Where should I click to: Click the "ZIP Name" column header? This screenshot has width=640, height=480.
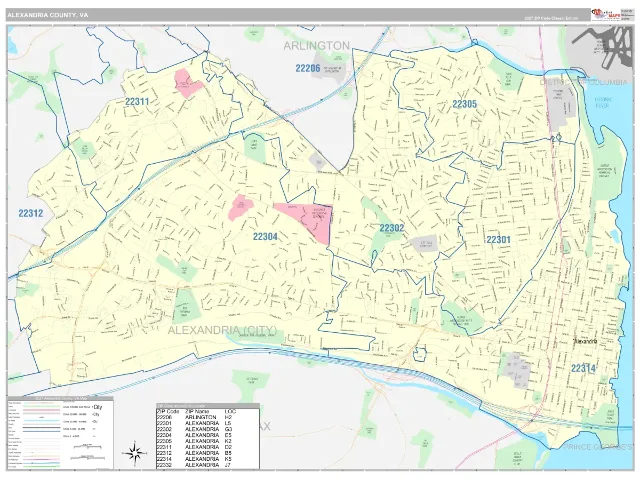[197, 411]
